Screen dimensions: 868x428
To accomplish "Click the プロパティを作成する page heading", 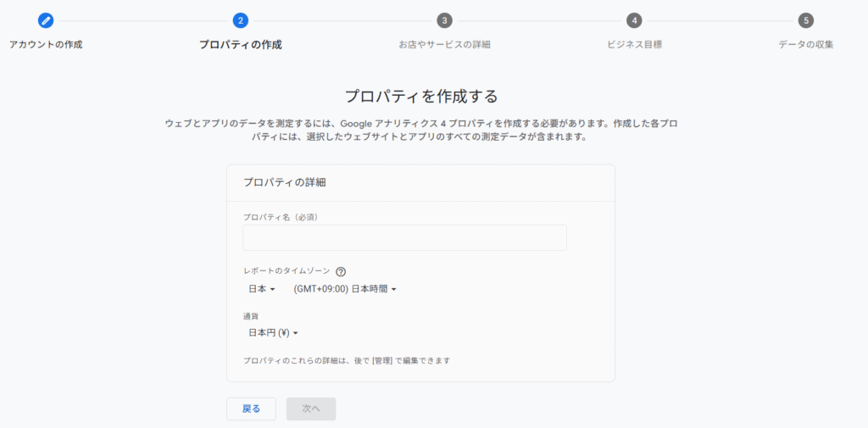I will [420, 95].
